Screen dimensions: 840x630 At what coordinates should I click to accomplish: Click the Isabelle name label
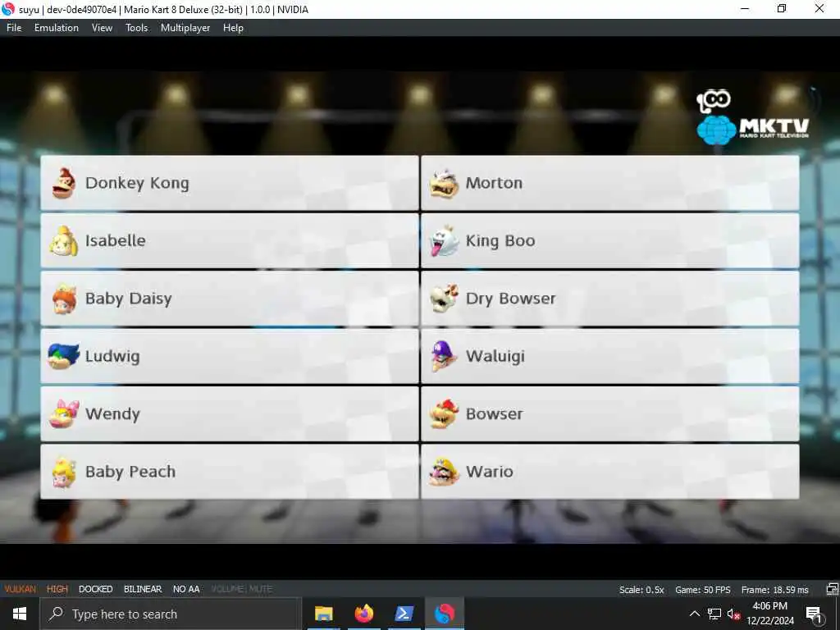point(115,240)
